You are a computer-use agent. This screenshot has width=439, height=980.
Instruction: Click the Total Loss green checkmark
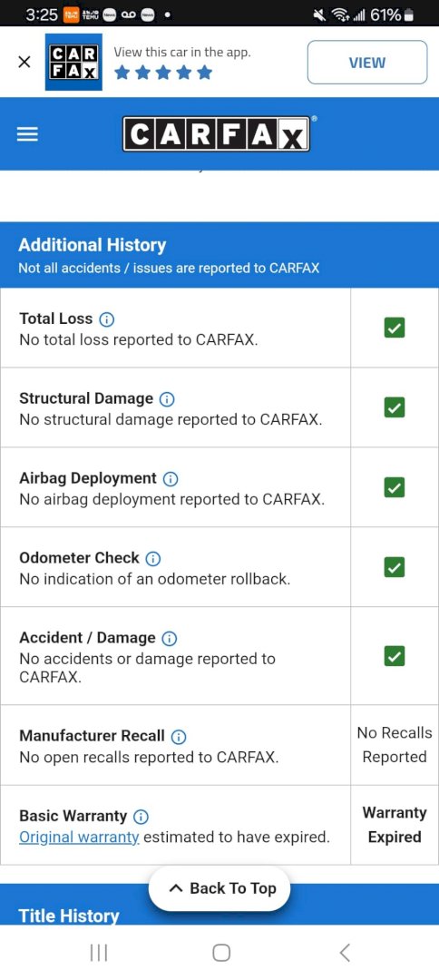[394, 328]
